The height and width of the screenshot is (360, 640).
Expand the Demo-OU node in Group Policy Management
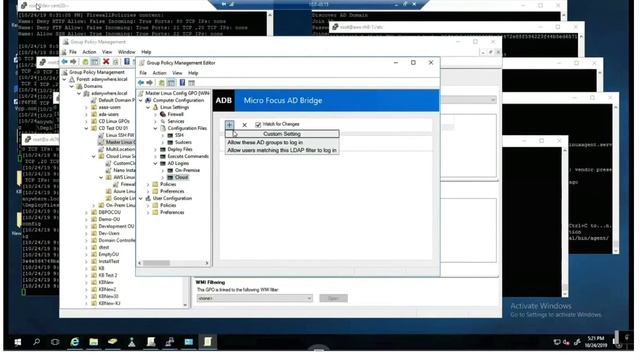(x=87, y=219)
